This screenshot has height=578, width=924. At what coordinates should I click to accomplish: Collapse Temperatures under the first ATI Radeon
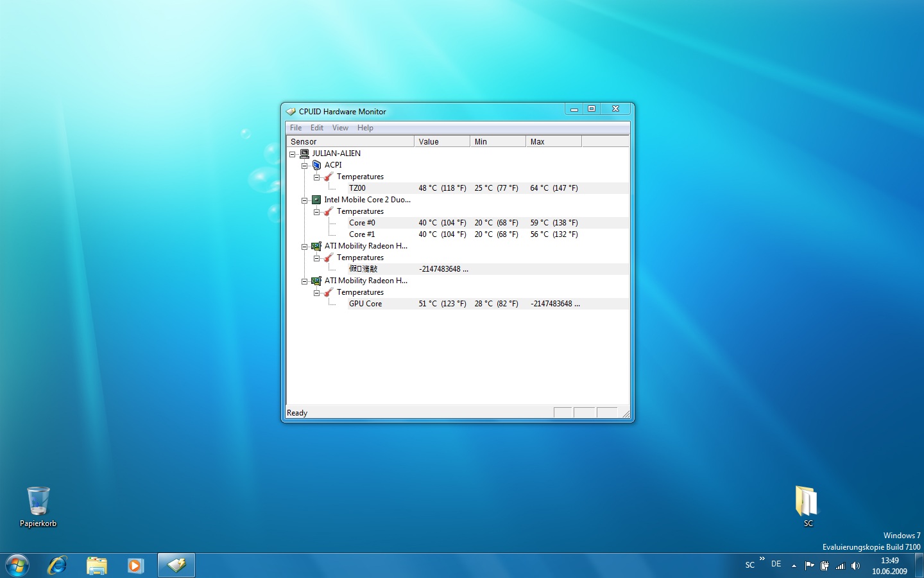coord(316,258)
